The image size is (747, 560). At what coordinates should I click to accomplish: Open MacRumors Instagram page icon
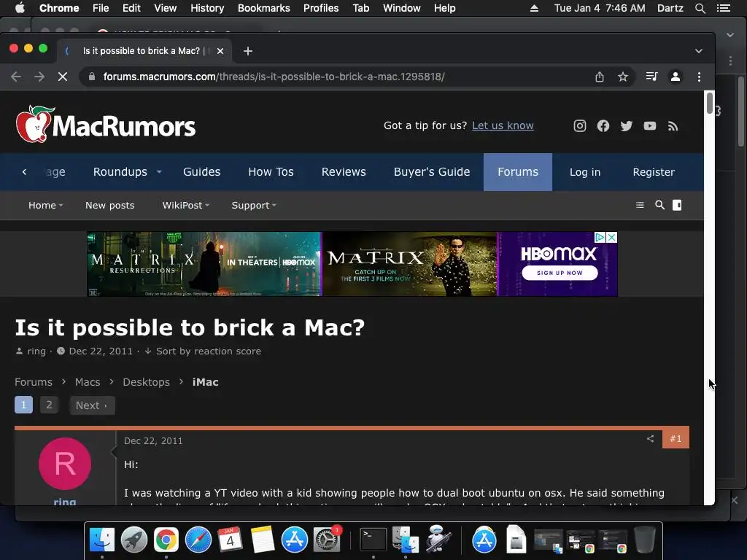(579, 125)
